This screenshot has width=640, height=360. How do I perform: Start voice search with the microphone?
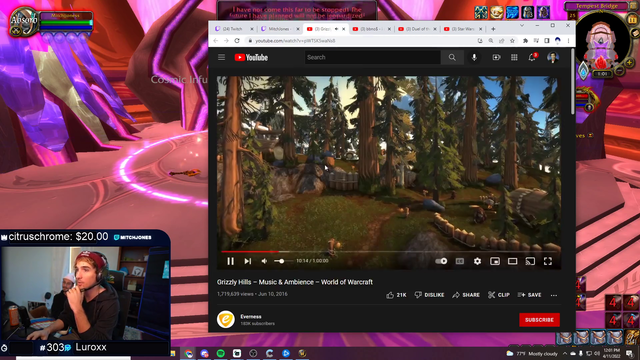click(474, 58)
